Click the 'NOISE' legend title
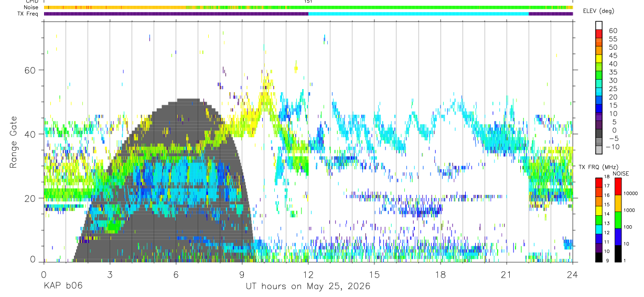Viewport: 644px width, 297px height. pos(621,173)
